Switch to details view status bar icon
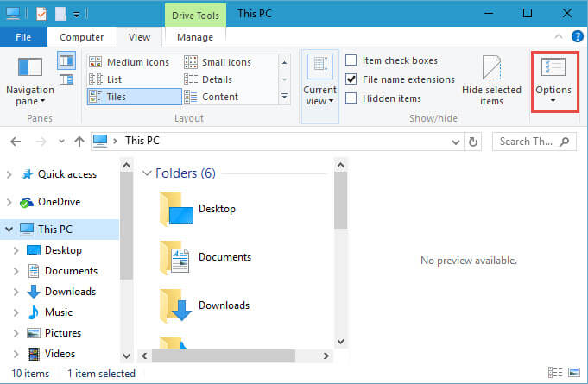The image size is (588, 384). click(x=555, y=373)
